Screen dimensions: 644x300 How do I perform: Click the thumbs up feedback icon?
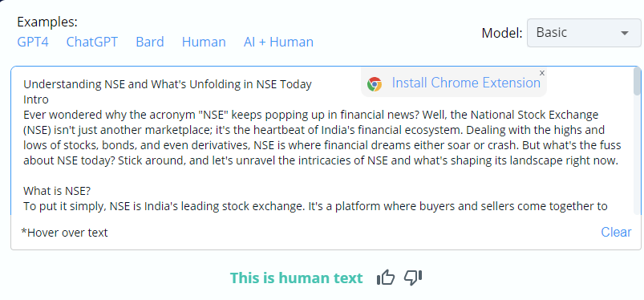point(385,278)
